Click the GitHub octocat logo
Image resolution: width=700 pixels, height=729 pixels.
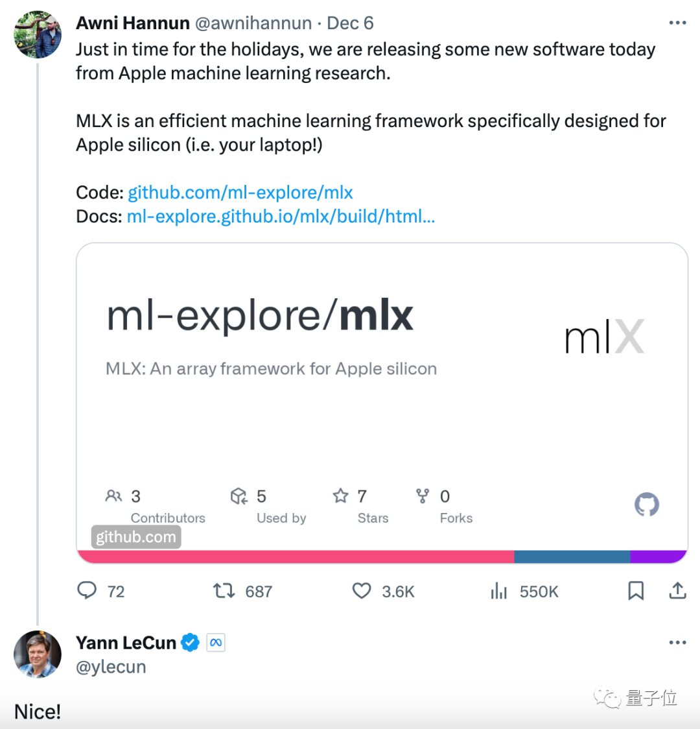[x=646, y=505]
